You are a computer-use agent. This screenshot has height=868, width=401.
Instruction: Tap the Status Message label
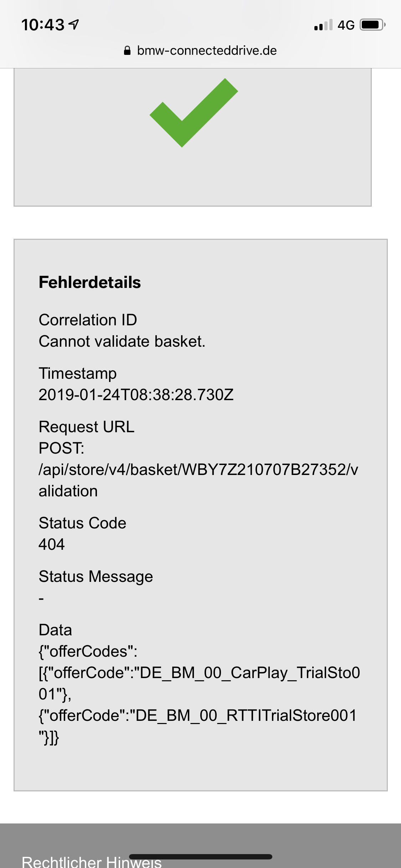[96, 577]
